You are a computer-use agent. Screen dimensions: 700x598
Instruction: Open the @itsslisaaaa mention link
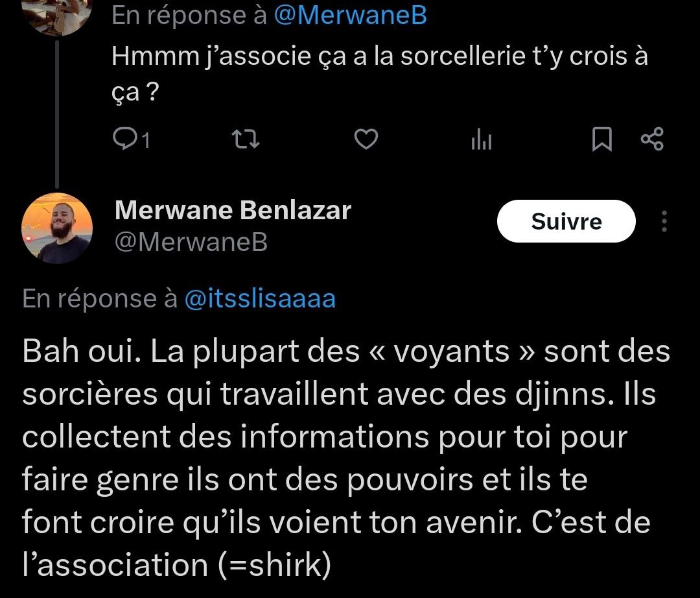coord(260,298)
